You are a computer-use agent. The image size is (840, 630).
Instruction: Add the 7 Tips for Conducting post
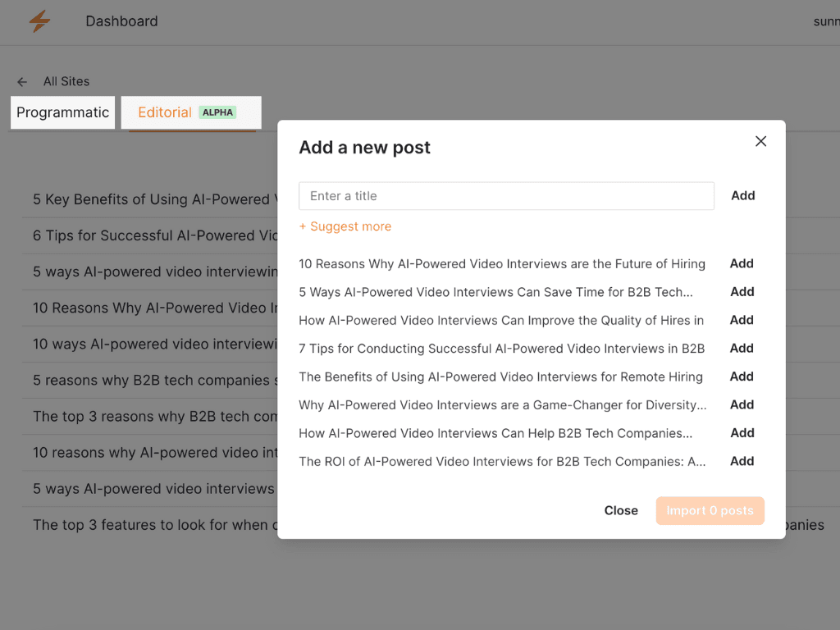(x=742, y=348)
